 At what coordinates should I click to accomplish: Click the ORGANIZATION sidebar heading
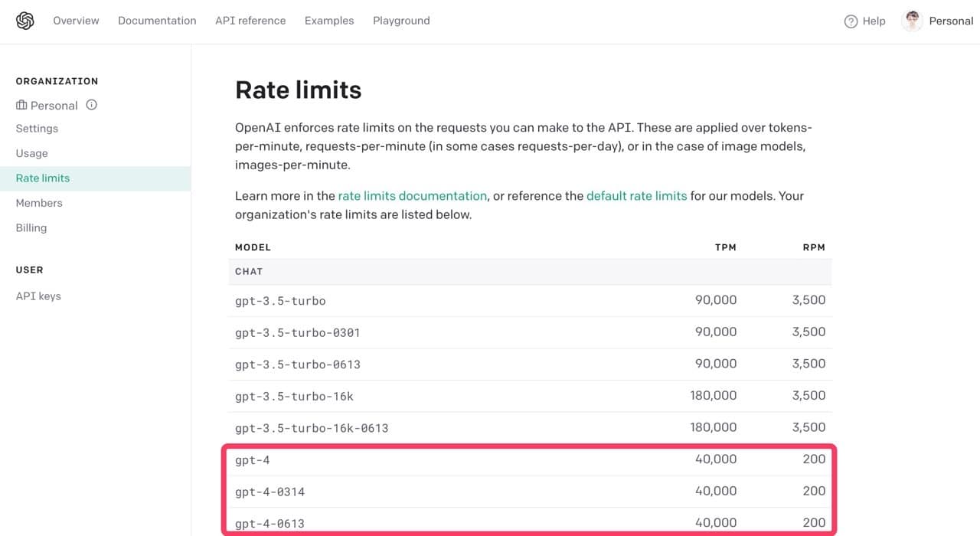(x=57, y=81)
